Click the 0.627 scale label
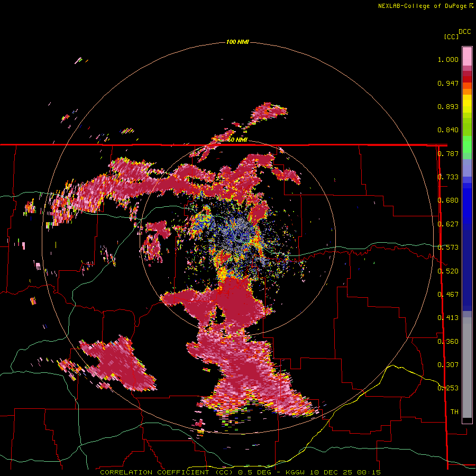 tap(448, 224)
